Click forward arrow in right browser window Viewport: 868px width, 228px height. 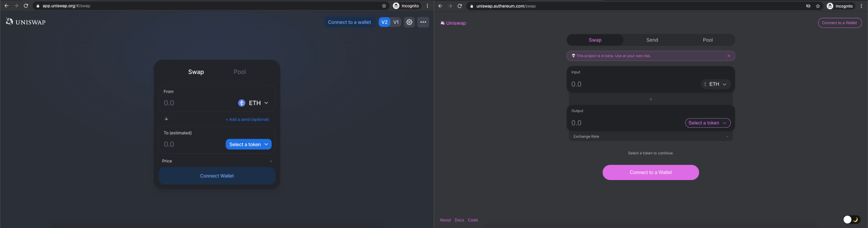(x=450, y=6)
